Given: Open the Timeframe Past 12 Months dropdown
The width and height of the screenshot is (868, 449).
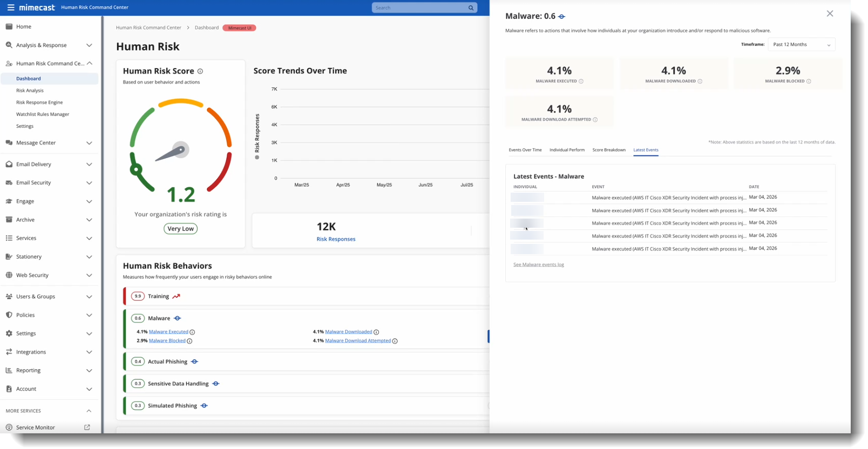Looking at the screenshot, I should (x=802, y=44).
